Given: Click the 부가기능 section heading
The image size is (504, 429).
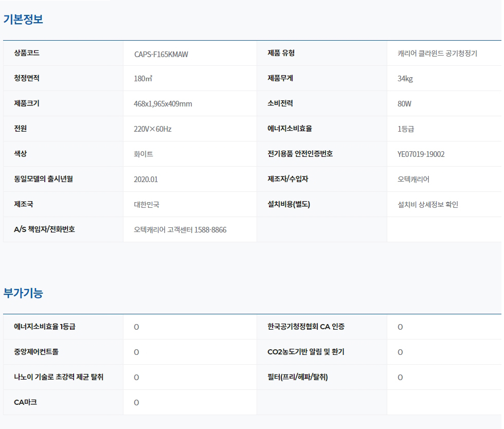Looking at the screenshot, I should coord(23,293).
